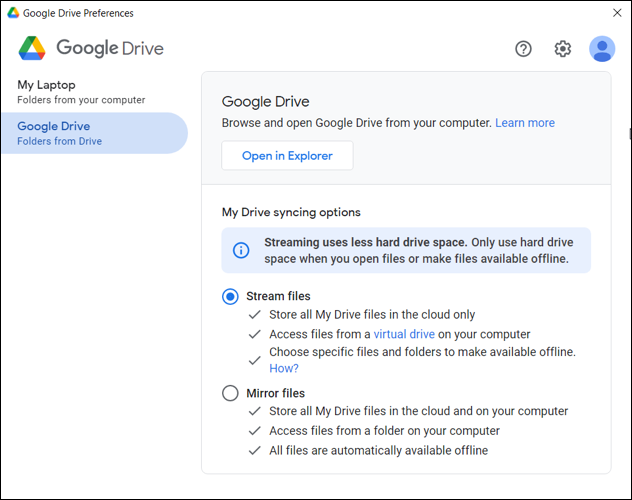Click the title bar Drive icon
Screen dimensions: 632x500
click(13, 13)
